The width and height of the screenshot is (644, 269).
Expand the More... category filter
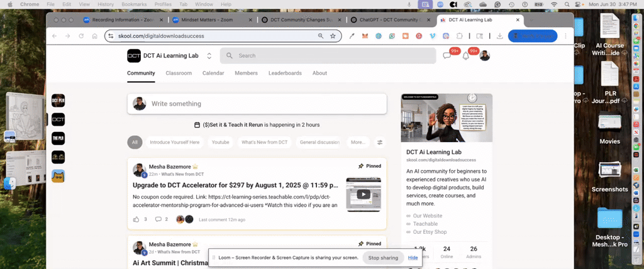(x=358, y=142)
